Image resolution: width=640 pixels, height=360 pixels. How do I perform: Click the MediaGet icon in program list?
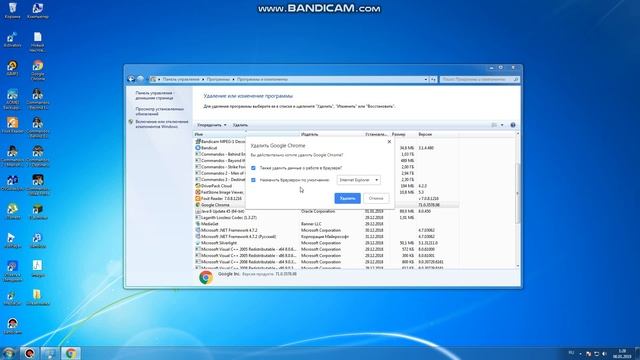pos(198,224)
